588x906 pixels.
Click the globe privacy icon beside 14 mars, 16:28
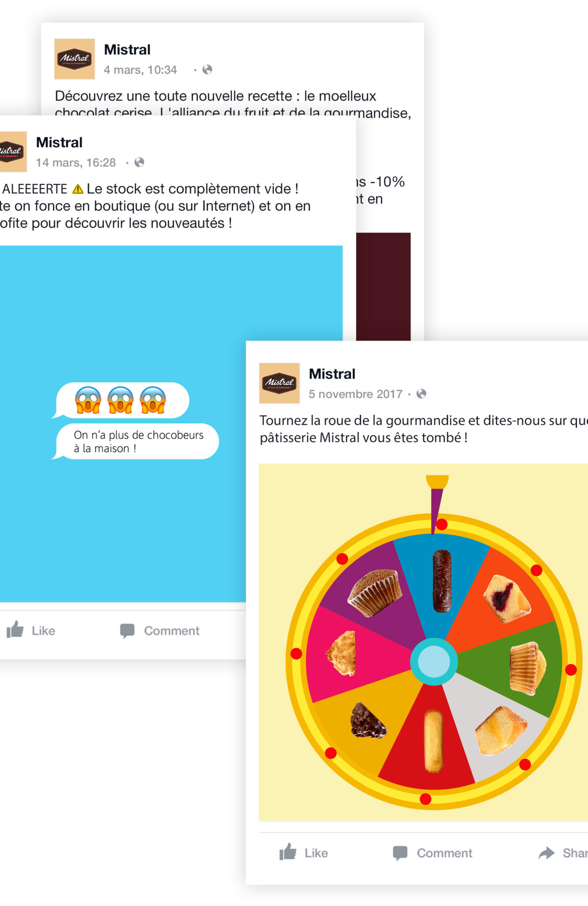coord(139,162)
